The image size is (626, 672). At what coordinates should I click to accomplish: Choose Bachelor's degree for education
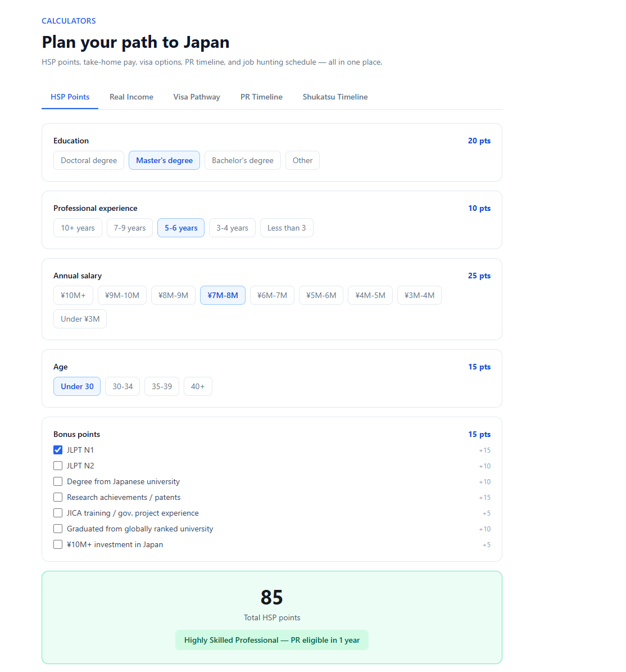pos(242,160)
